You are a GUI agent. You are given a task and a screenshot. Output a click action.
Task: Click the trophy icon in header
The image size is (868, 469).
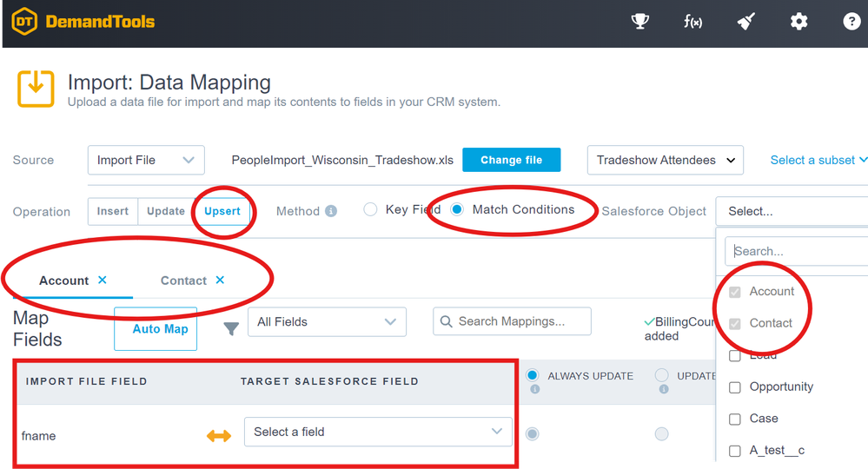[x=640, y=22]
